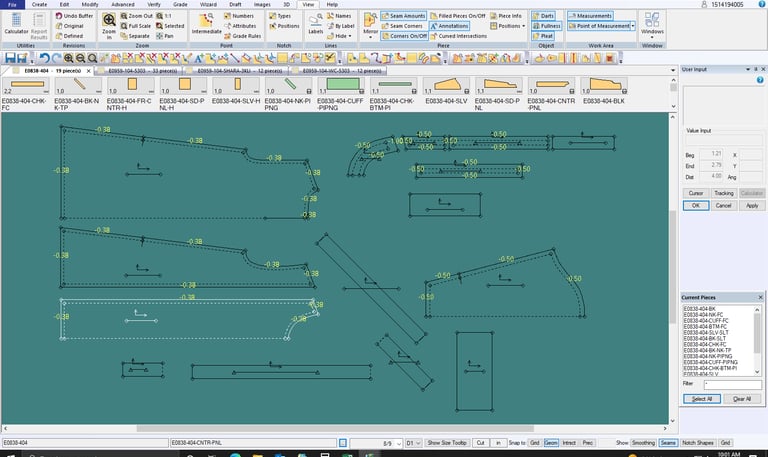Click the zoom in magnifier in toolbar

click(x=69, y=58)
